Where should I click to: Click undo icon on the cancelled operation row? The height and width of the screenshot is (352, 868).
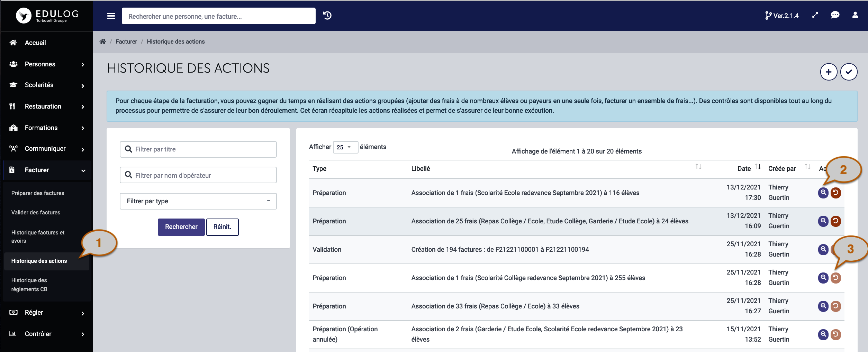pos(836,334)
